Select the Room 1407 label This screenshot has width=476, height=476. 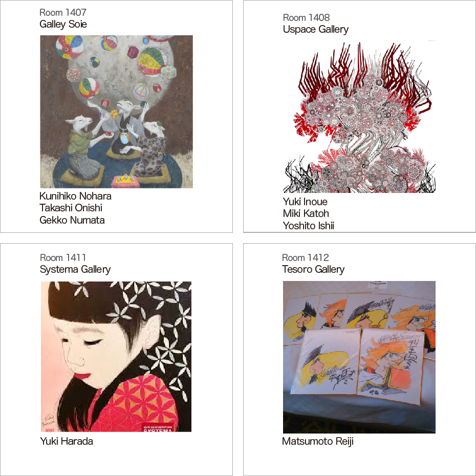click(x=63, y=12)
